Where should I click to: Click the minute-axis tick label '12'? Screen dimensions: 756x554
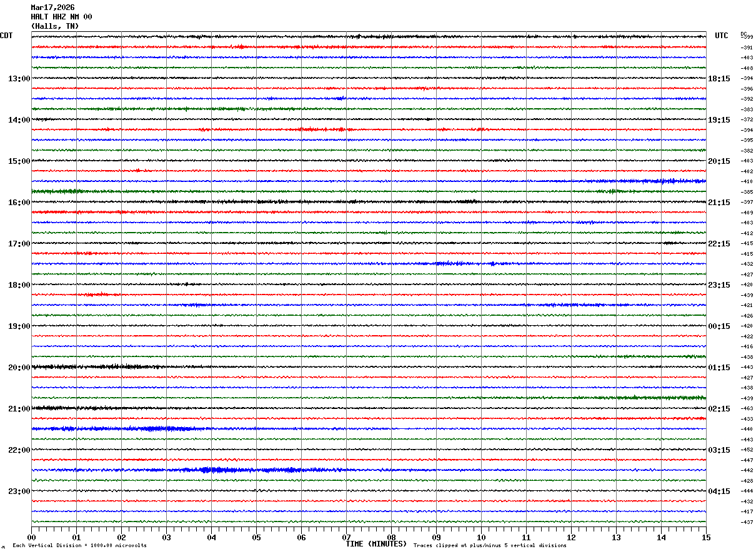coord(571,538)
